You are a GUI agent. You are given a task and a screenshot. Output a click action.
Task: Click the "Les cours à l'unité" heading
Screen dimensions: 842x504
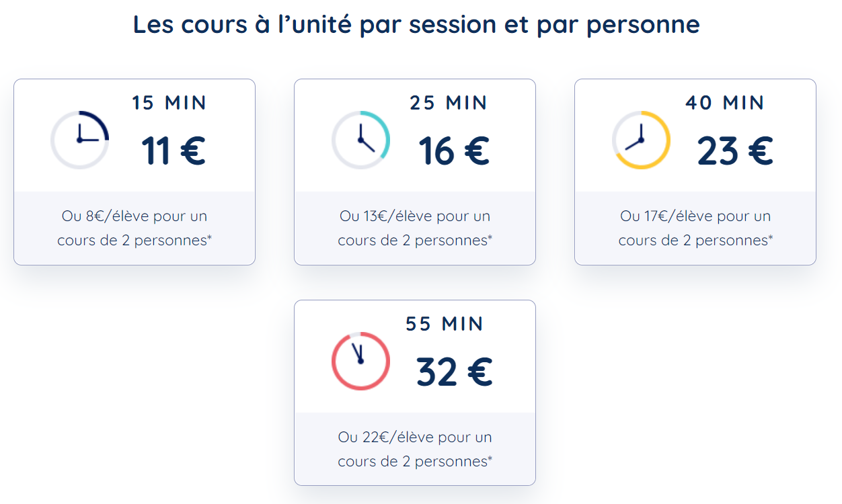(416, 25)
